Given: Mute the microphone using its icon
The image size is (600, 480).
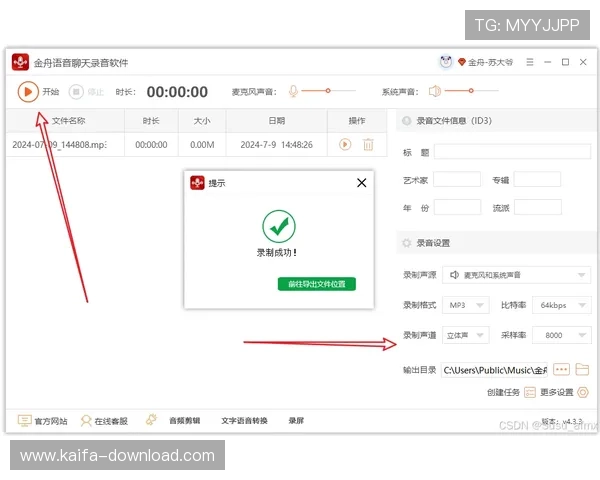Looking at the screenshot, I should tap(293, 91).
